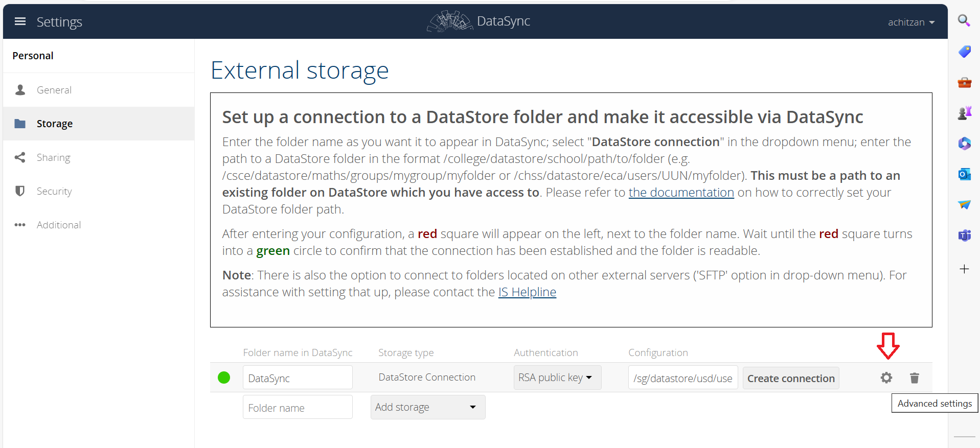Click the General person icon

pyautogui.click(x=20, y=90)
